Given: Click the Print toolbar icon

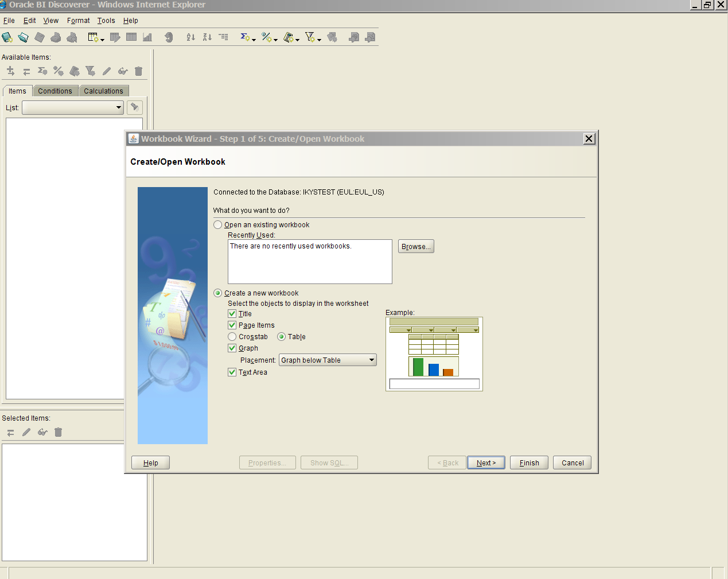Looking at the screenshot, I should click(56, 37).
